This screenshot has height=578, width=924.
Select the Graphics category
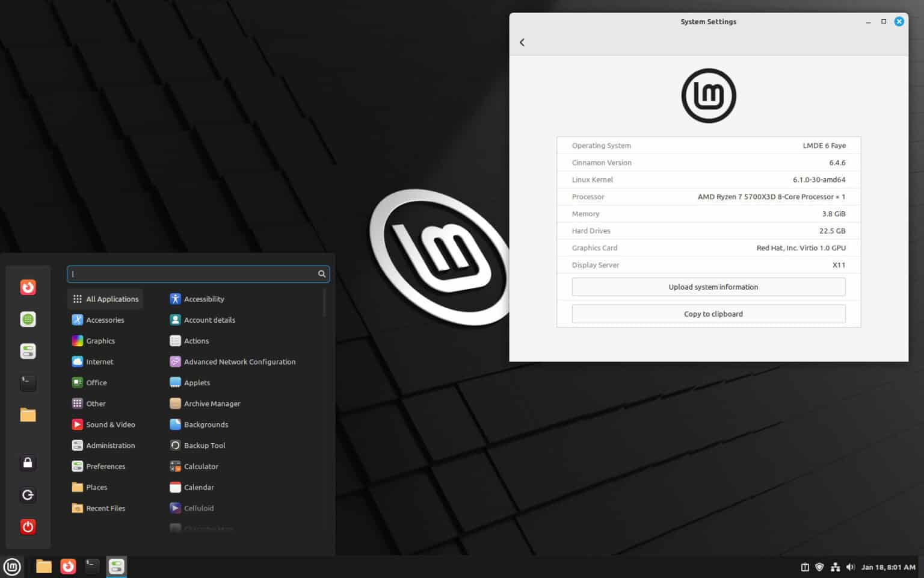click(100, 341)
